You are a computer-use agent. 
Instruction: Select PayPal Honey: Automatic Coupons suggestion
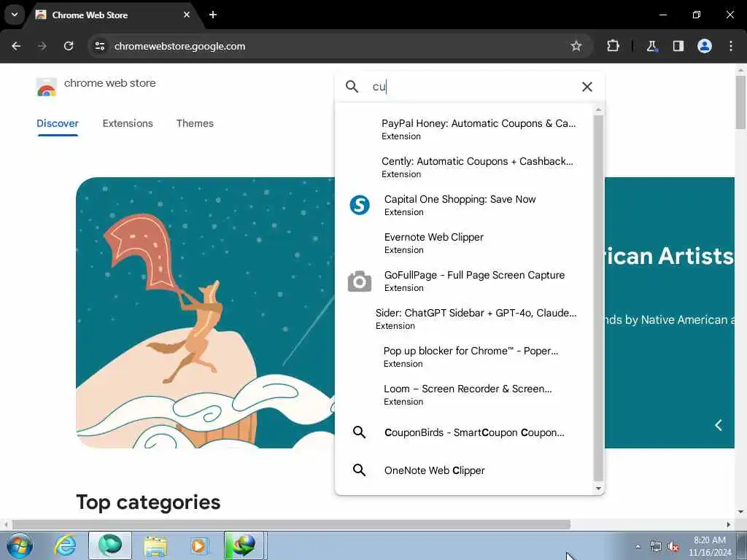click(x=465, y=129)
